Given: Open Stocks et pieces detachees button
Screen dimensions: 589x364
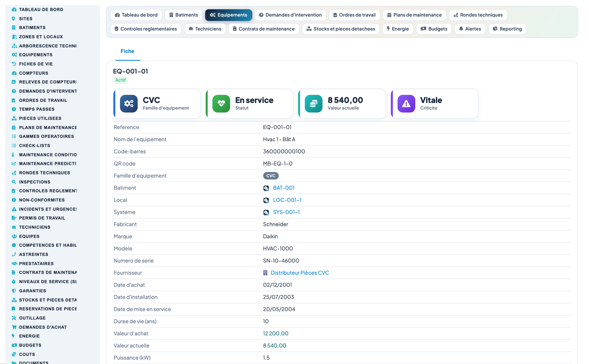Looking at the screenshot, I should [341, 29].
